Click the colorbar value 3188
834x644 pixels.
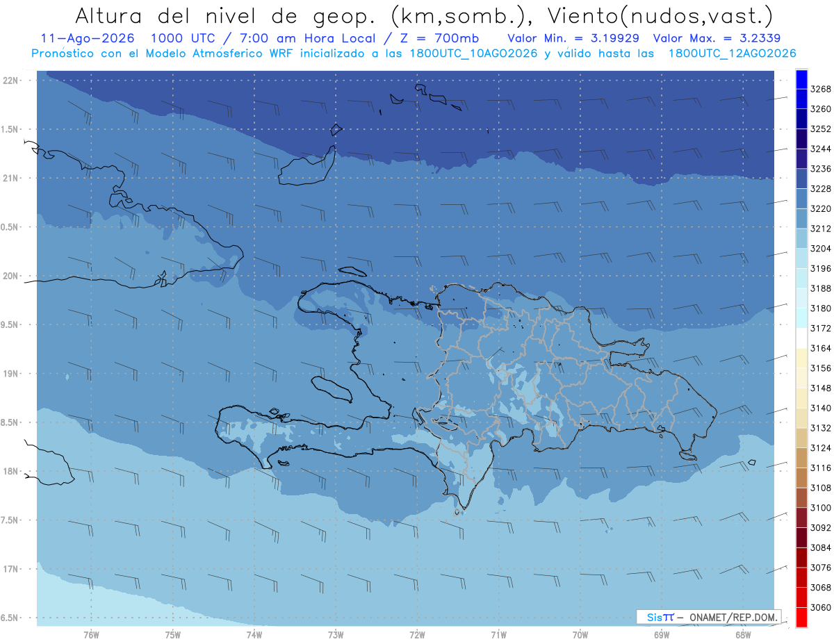(821, 288)
